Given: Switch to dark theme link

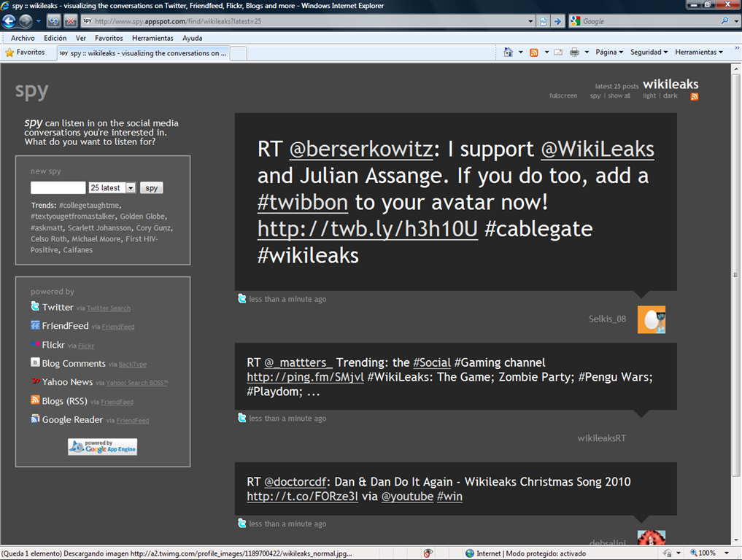Looking at the screenshot, I should click(x=670, y=96).
